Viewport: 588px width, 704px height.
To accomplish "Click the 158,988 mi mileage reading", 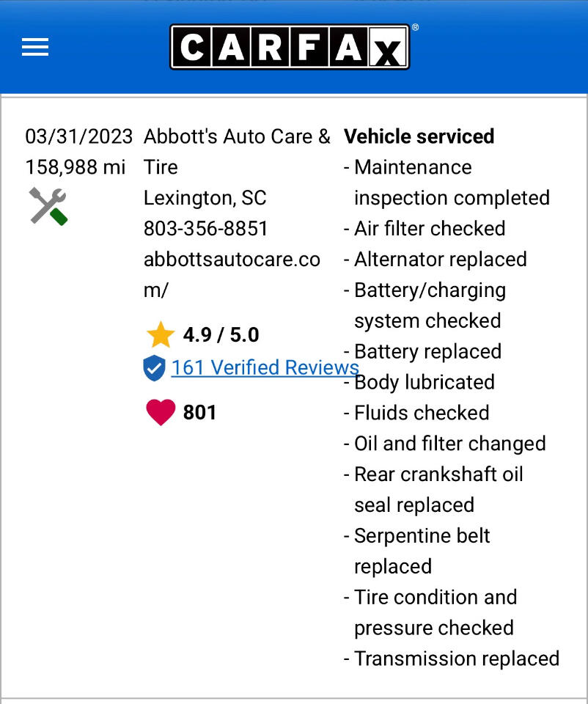I will 76,167.
